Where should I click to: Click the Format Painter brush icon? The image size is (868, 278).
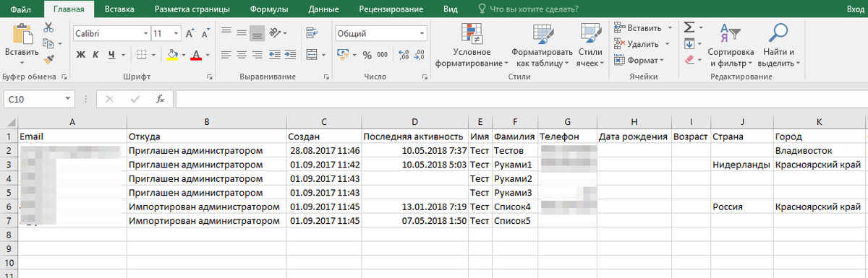(x=48, y=60)
